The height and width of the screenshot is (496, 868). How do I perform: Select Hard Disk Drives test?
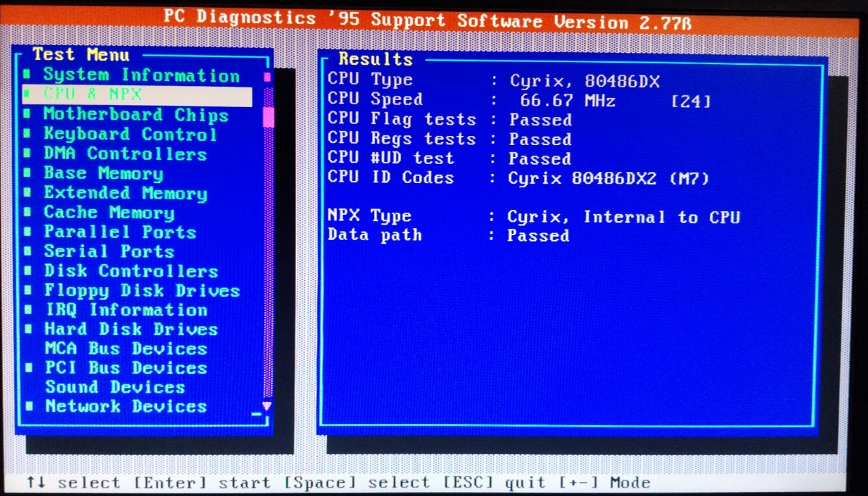point(131,329)
